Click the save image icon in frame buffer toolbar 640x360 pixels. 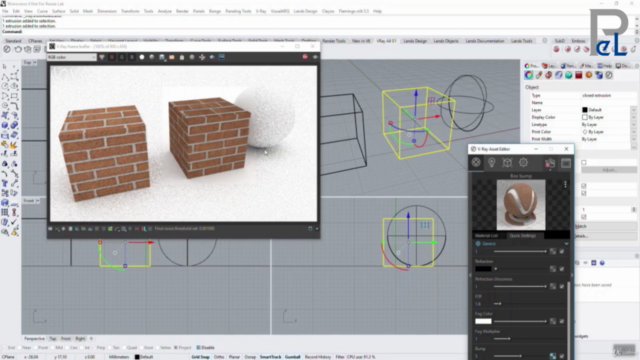click(162, 57)
